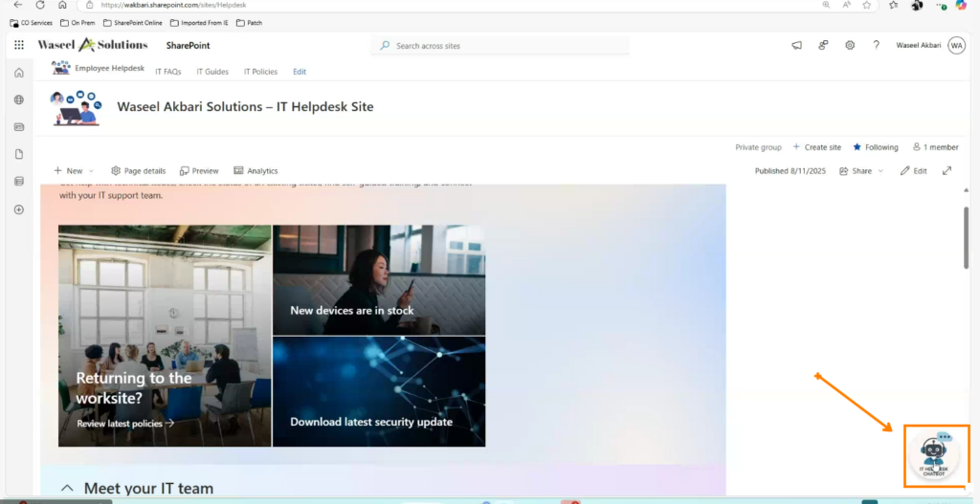Open SharePoint Online bookmarks folder
This screenshot has width=980, height=504.
coord(132,23)
